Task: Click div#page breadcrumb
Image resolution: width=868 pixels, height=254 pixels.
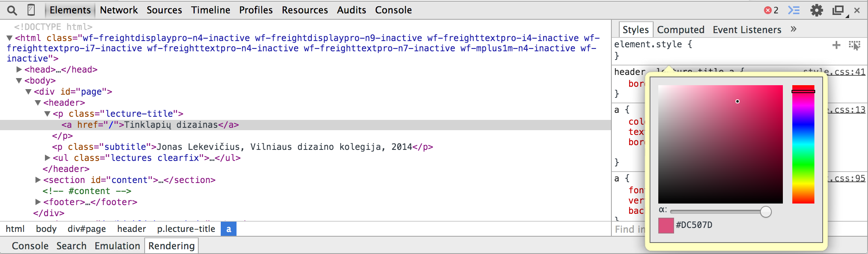Action: tap(87, 229)
